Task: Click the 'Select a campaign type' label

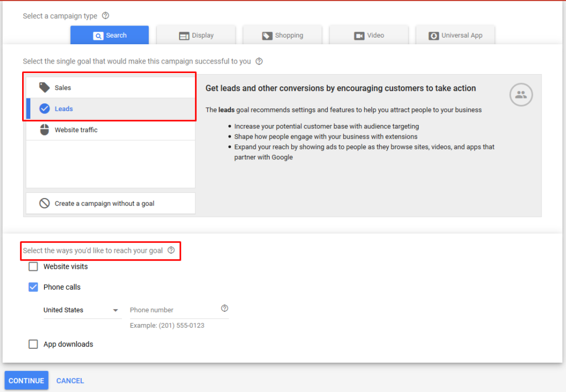Action: 60,16
